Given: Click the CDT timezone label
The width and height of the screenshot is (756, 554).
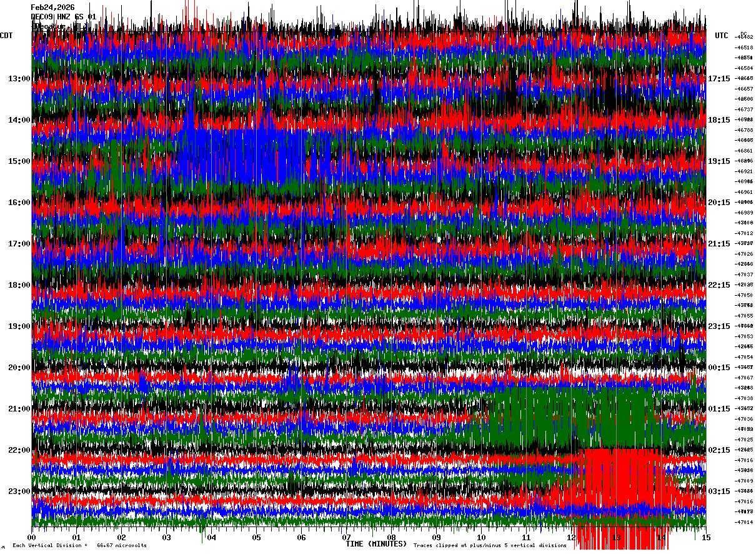Looking at the screenshot, I should pos(7,36).
